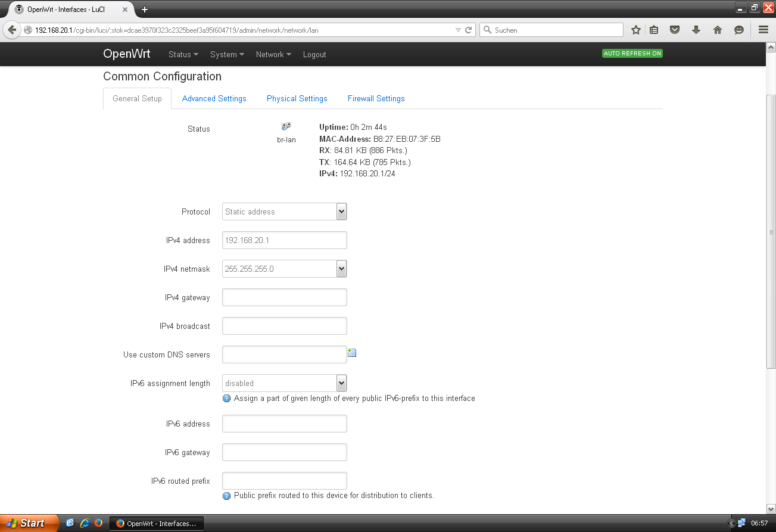The height and width of the screenshot is (532, 776).
Task: Open the Network menu in OpenWrt navbar
Action: pyautogui.click(x=273, y=54)
